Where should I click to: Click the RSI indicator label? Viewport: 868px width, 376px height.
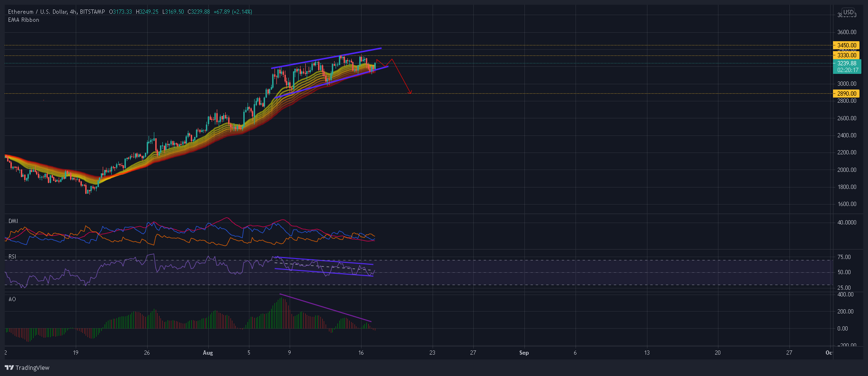(x=12, y=257)
